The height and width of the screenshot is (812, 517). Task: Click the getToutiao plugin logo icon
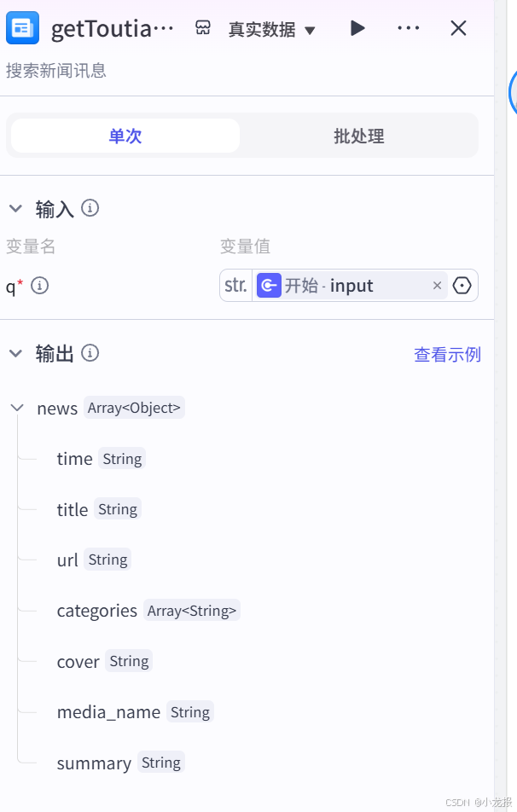point(22,27)
